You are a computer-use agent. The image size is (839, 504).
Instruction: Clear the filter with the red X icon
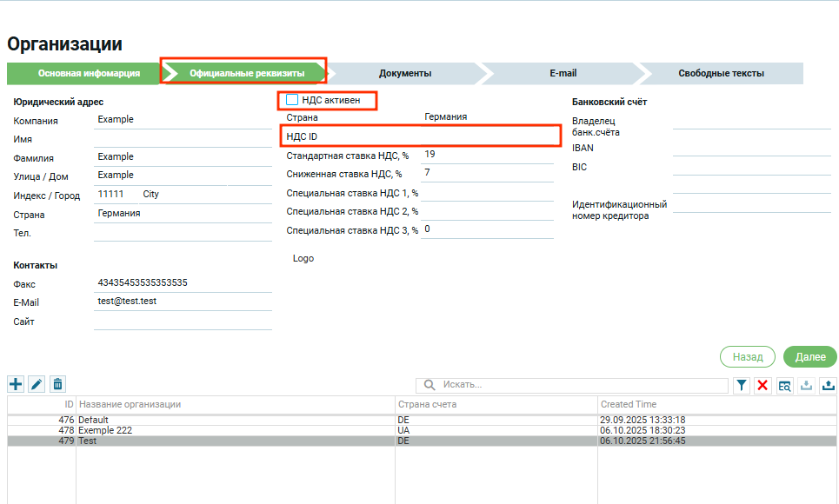pos(762,385)
